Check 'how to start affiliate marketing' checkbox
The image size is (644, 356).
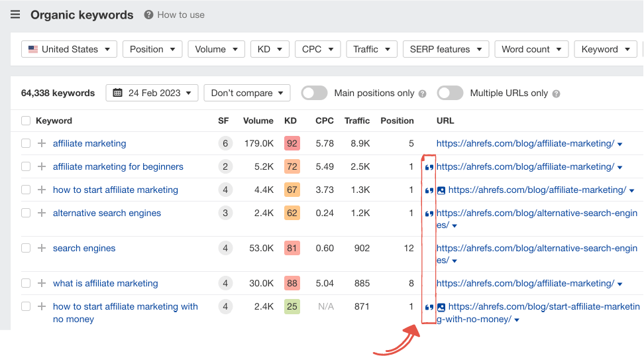(26, 190)
